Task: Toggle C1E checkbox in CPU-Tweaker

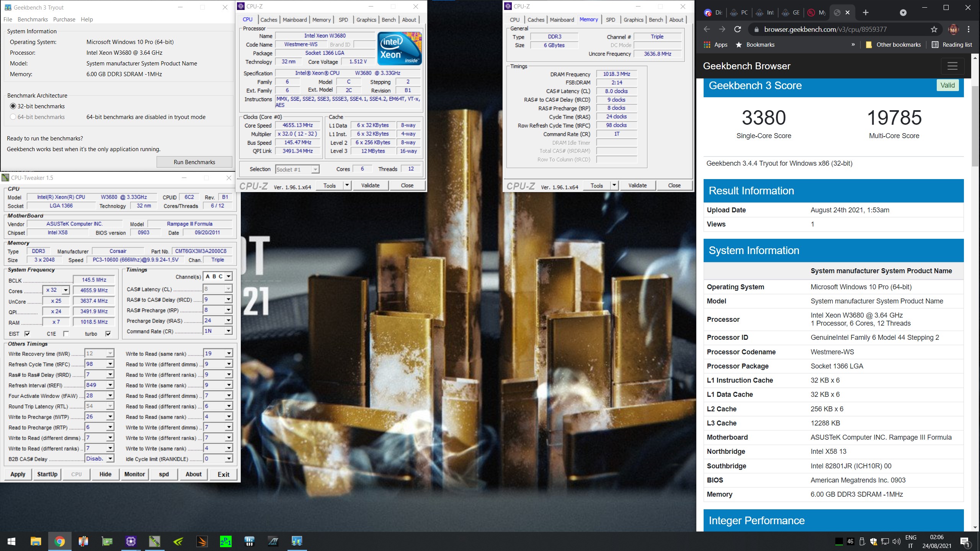Action: 66,334
